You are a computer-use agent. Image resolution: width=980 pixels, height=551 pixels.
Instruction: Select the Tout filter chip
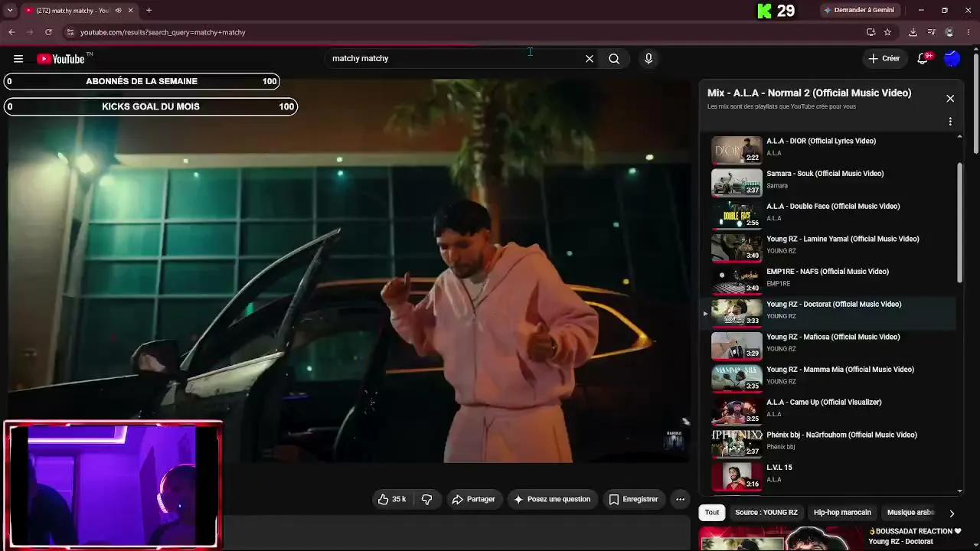click(712, 513)
